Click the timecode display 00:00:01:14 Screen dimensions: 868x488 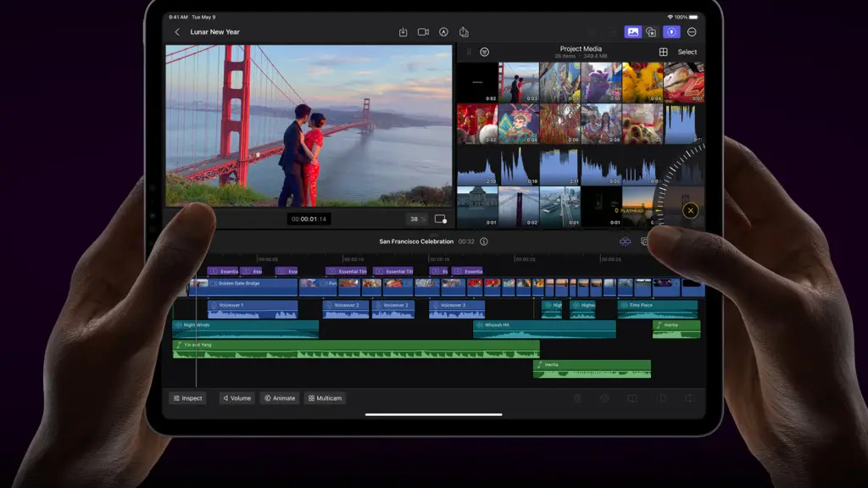(x=309, y=219)
